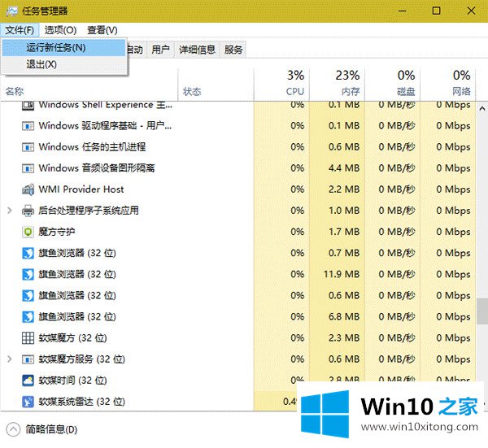Click the 2.3 MB memory value
488x448 pixels.
(344, 338)
